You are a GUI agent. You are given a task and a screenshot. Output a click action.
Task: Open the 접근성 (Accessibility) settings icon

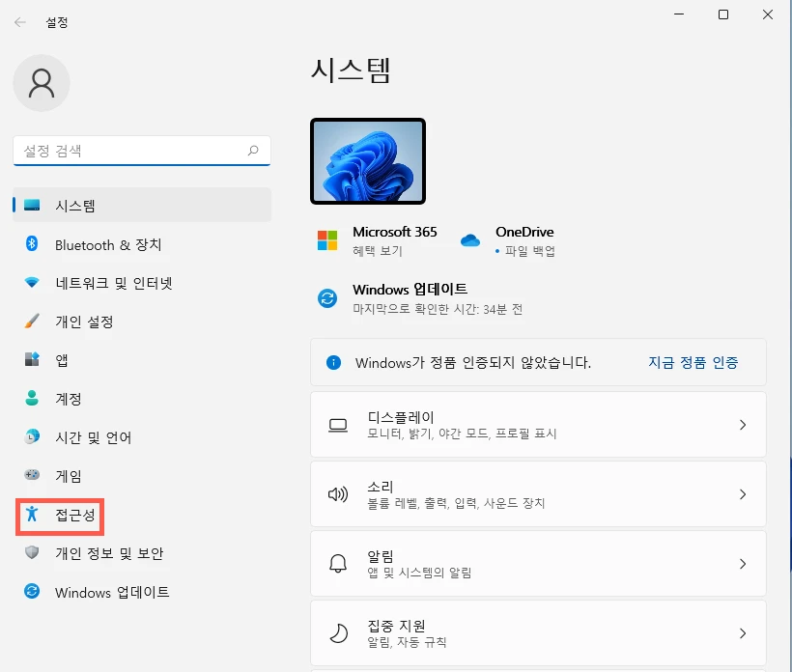pos(31,516)
